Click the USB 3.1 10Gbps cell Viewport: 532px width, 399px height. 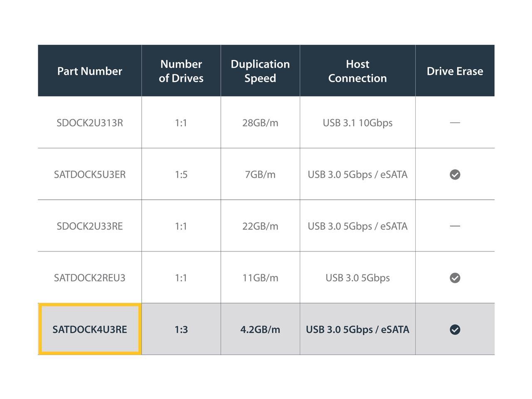click(357, 123)
